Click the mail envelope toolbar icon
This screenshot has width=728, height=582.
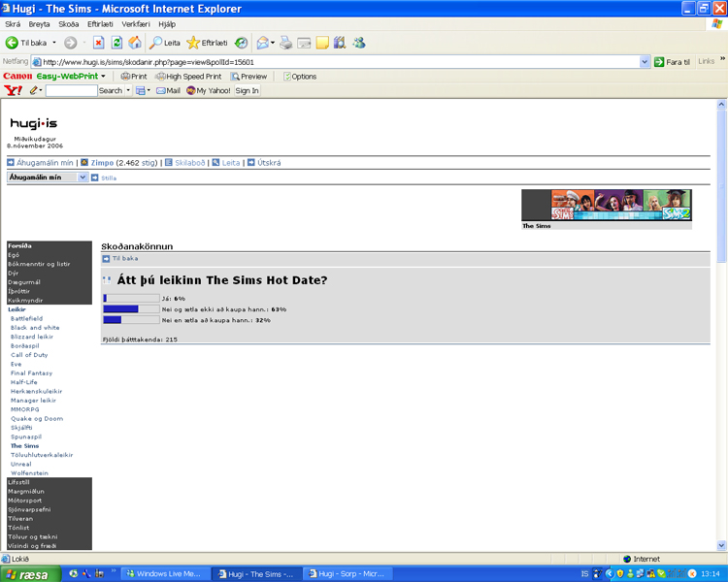point(263,43)
